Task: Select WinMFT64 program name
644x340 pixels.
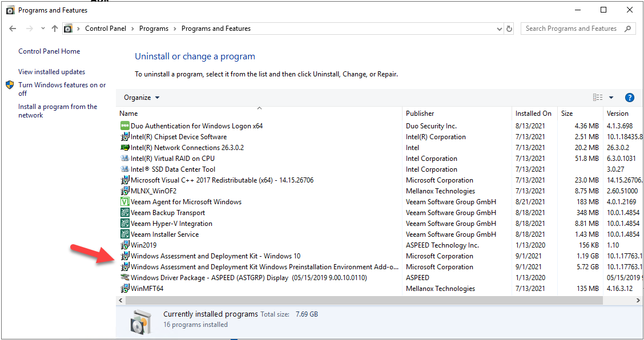Action: tap(147, 288)
